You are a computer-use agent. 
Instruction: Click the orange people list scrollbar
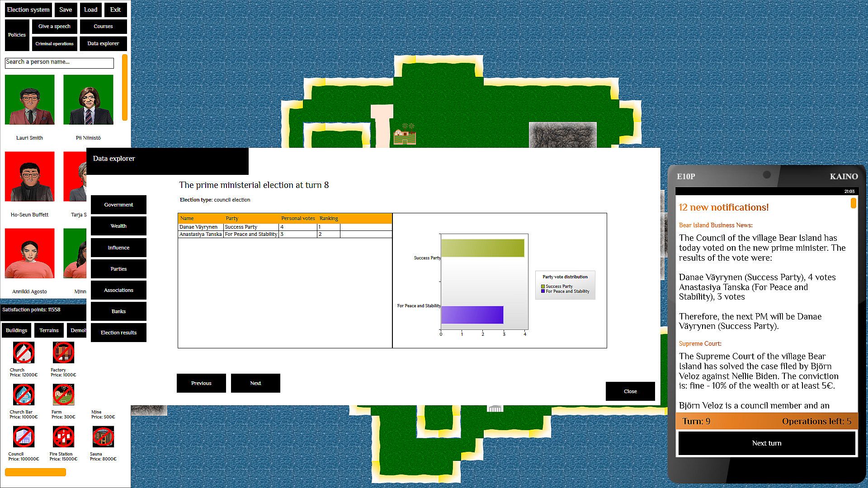point(125,88)
